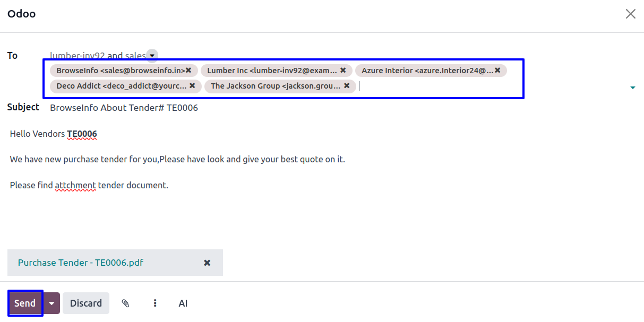Click the misspelled word attchment

tap(75, 185)
